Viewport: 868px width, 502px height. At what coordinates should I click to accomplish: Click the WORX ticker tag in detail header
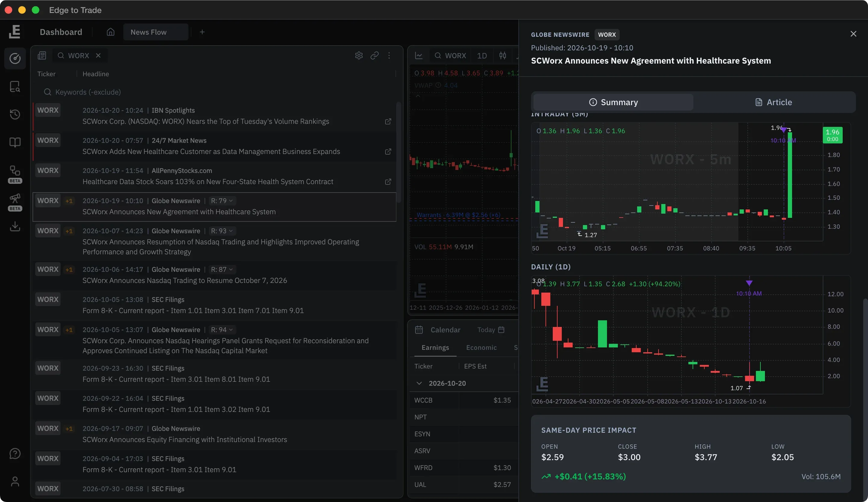point(607,35)
